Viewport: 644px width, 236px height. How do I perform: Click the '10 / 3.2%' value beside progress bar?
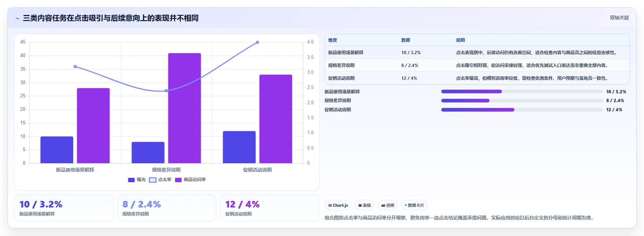point(616,92)
